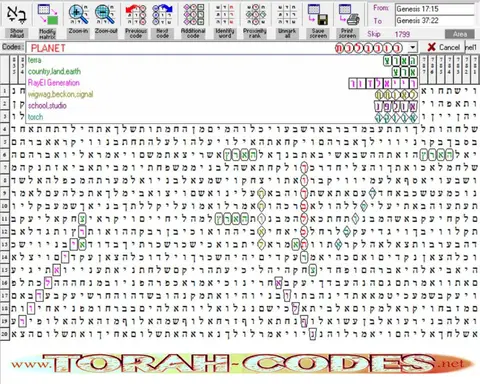Click the Identify word label button
Viewport: 480px width, 384px height.
(225, 33)
